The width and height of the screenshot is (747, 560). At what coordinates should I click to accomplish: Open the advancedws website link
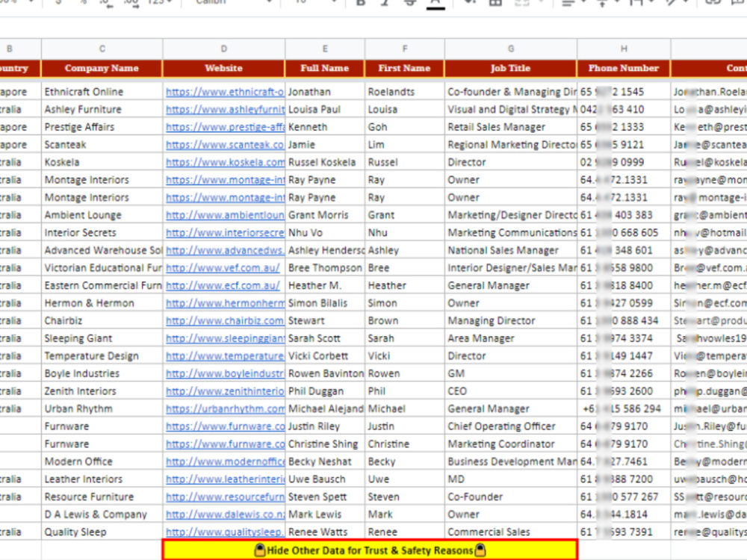pos(225,250)
